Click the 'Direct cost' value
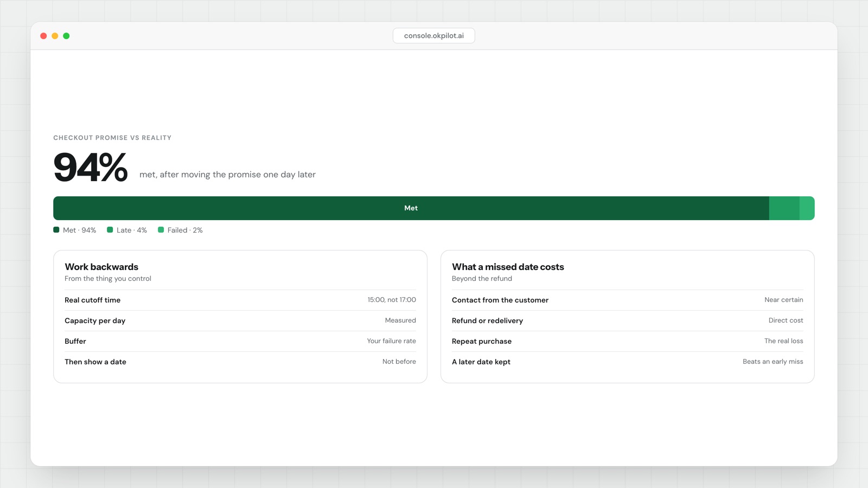Viewport: 868px width, 488px height. point(786,320)
